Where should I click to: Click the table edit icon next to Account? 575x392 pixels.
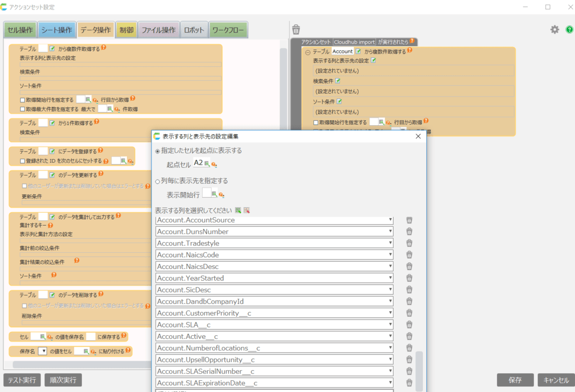click(x=358, y=51)
